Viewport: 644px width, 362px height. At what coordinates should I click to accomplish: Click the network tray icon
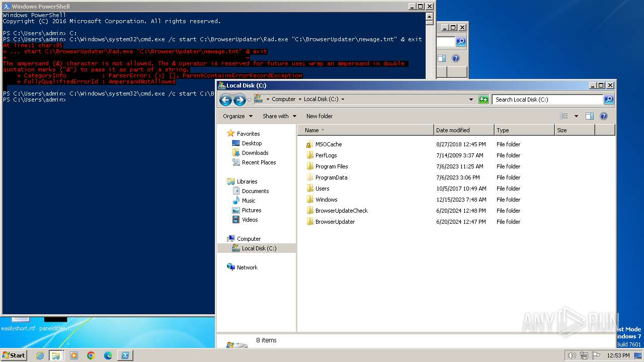tap(584, 355)
